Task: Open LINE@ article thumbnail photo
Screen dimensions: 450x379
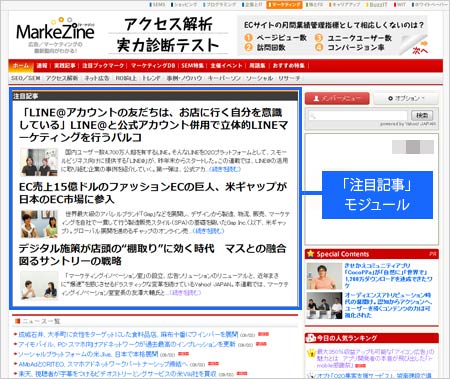Action: tap(39, 162)
